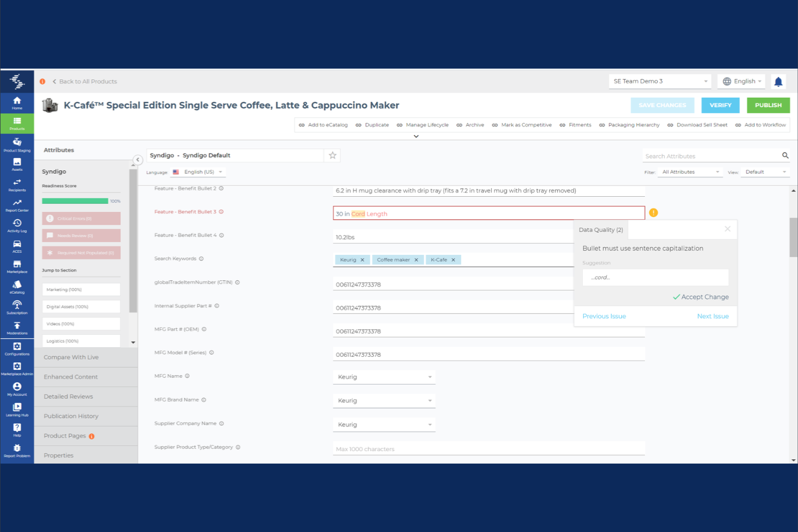
Task: Click the PUBLISH button
Action: (x=768, y=105)
